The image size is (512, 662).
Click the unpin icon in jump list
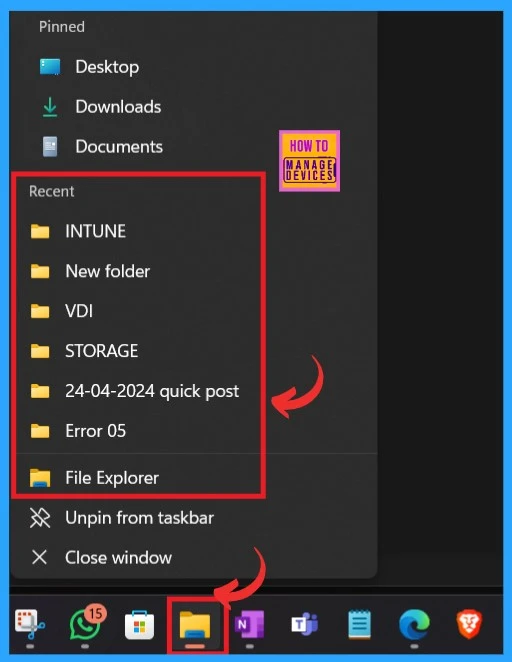(x=40, y=518)
